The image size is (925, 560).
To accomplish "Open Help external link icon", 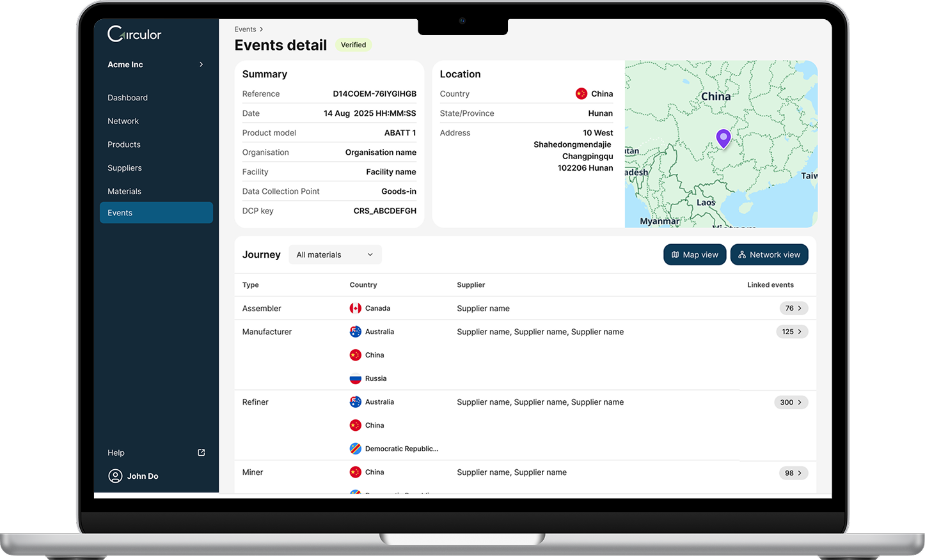I will pos(202,453).
